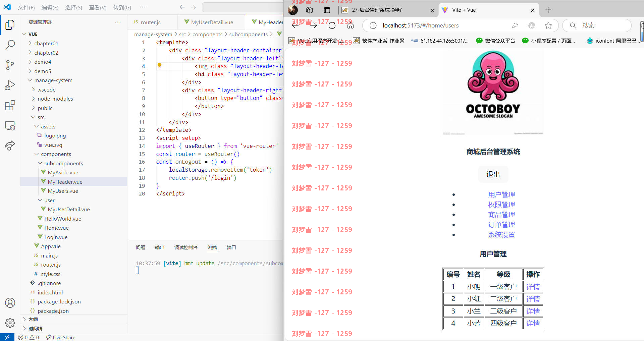
Task: Switch to the MyUserDetail.vue editor tab
Action: 212,22
